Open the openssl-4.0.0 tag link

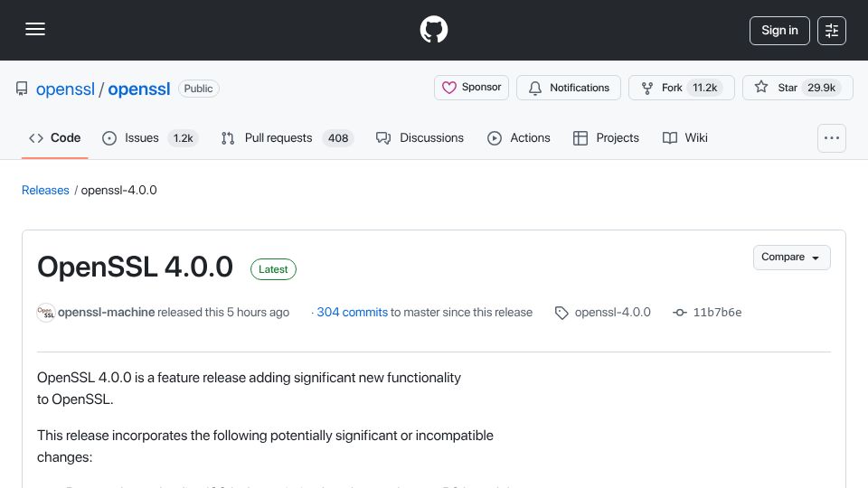tap(613, 312)
